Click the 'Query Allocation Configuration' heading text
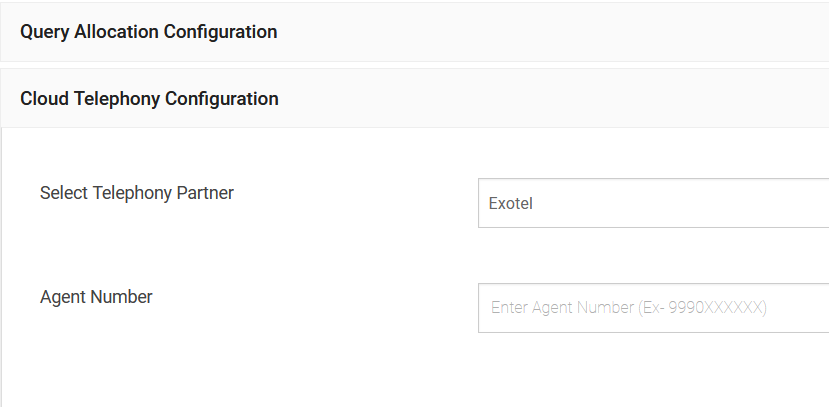Screen dimensions: 829x407 (149, 32)
